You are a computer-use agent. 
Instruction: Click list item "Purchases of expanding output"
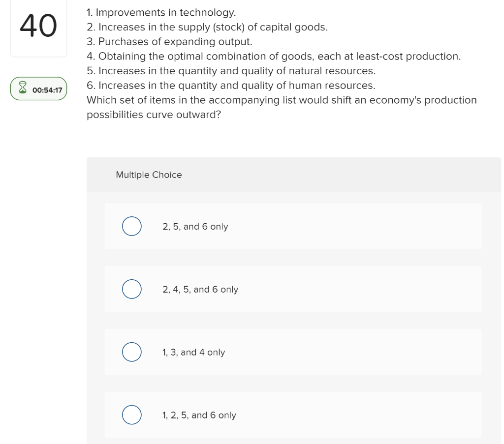point(169,42)
